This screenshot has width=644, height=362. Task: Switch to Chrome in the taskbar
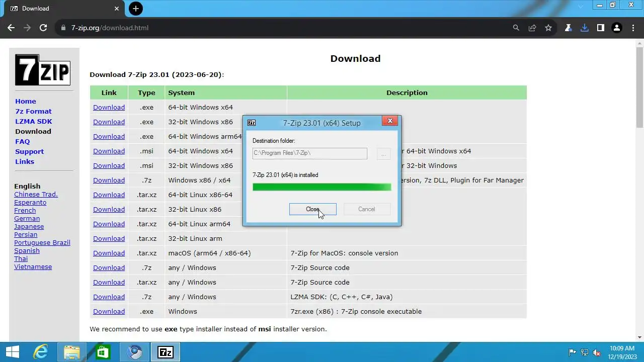[134, 352]
